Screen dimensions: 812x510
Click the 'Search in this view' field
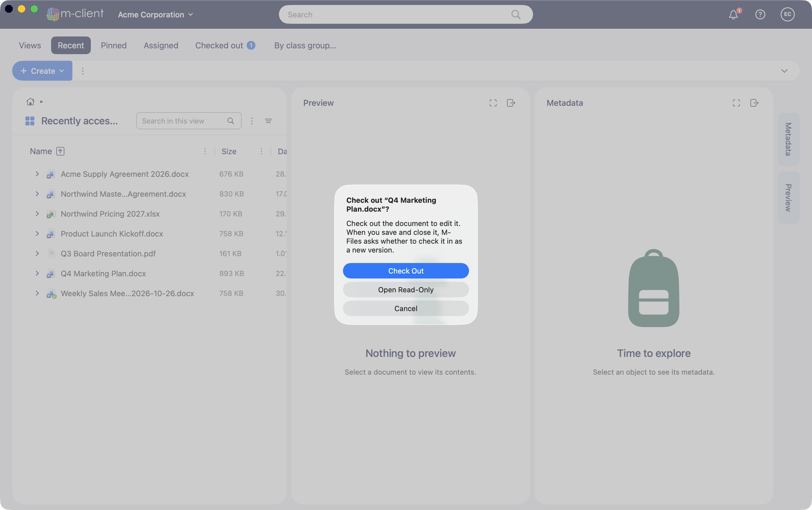(x=189, y=121)
